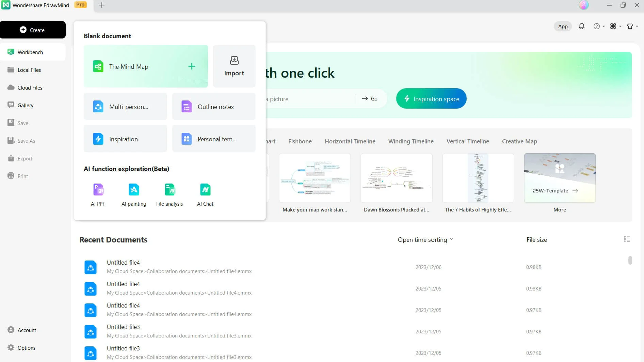Expand the Open time sorting dropdown
This screenshot has height=362, width=644.
(425, 240)
